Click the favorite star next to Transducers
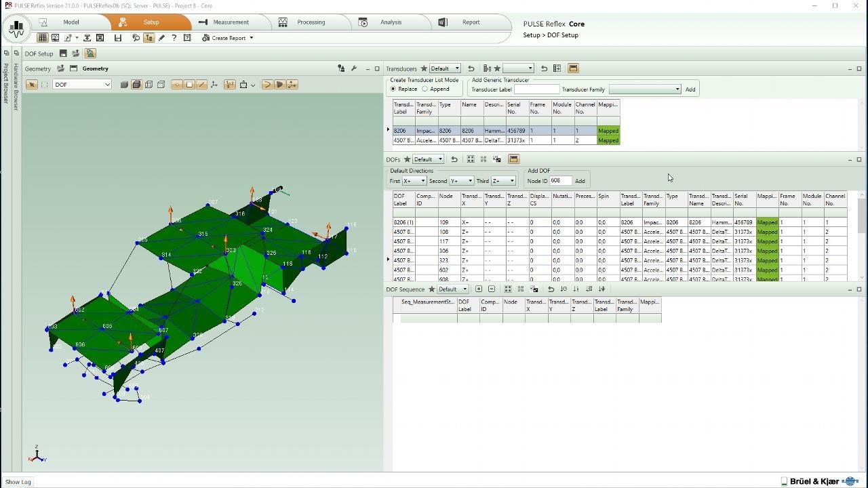868x488 pixels. point(424,68)
